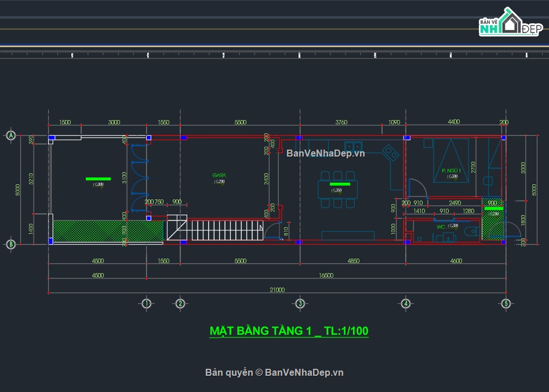Click the Bản Vẽ Nhà Đẹp logo
Screen dimensions: 549x392
click(x=510, y=23)
